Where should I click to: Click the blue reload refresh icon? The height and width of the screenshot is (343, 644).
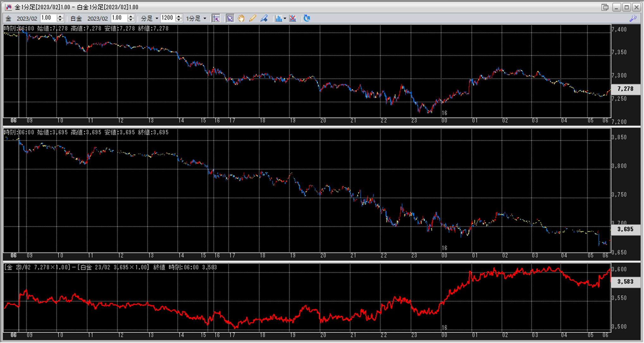tap(307, 18)
